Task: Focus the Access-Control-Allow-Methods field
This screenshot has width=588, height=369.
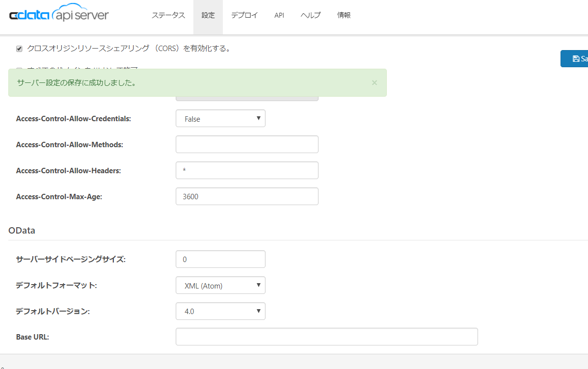Action: 247,144
